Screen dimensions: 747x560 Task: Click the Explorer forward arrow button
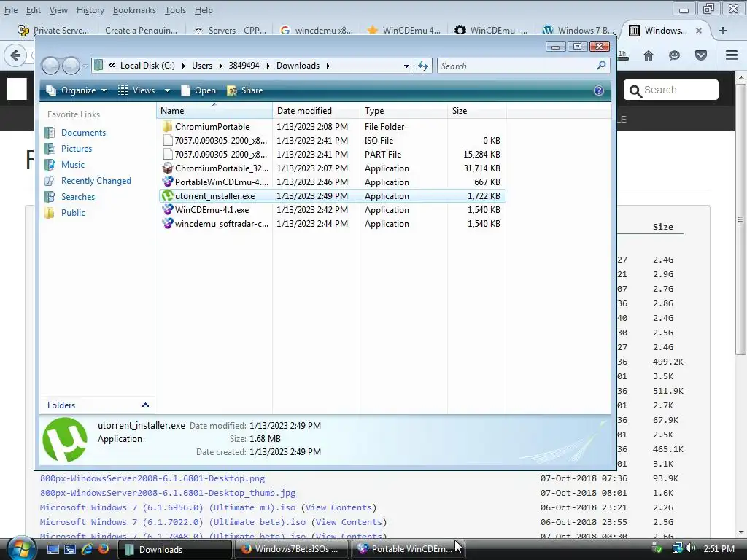pos(71,66)
